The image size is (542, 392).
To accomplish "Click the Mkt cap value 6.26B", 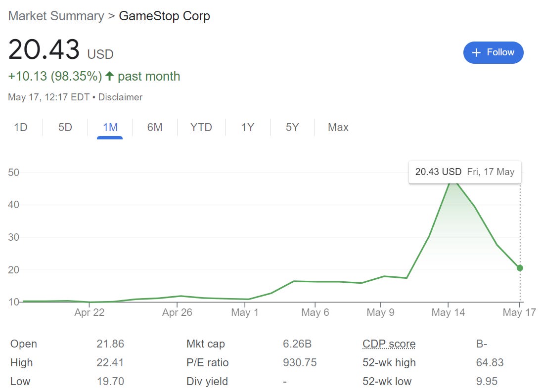I will point(297,344).
